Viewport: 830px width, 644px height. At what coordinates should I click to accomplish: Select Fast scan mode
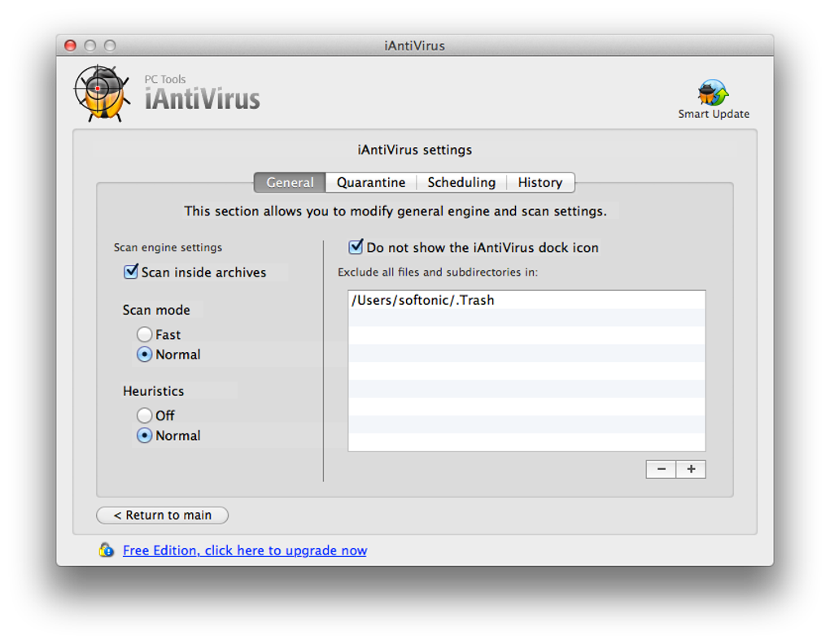click(x=144, y=334)
